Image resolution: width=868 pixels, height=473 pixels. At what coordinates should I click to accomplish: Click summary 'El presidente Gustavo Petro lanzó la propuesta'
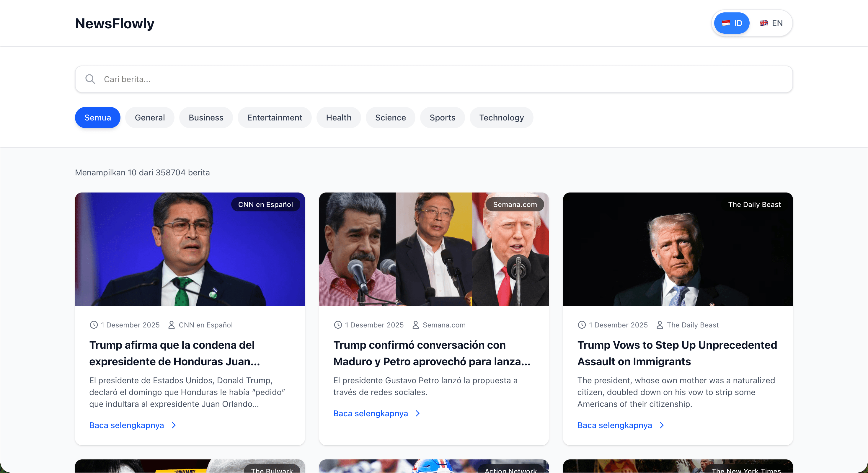tap(425, 386)
